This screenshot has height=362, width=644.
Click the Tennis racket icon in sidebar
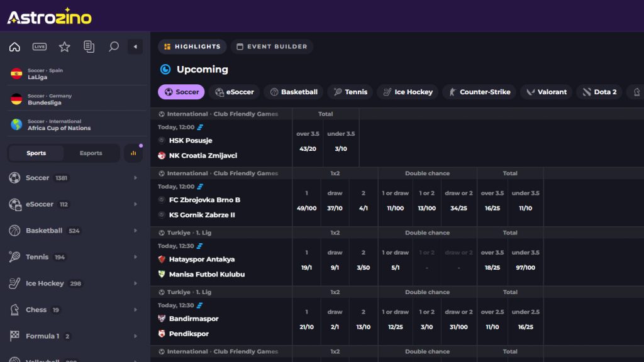tap(15, 257)
